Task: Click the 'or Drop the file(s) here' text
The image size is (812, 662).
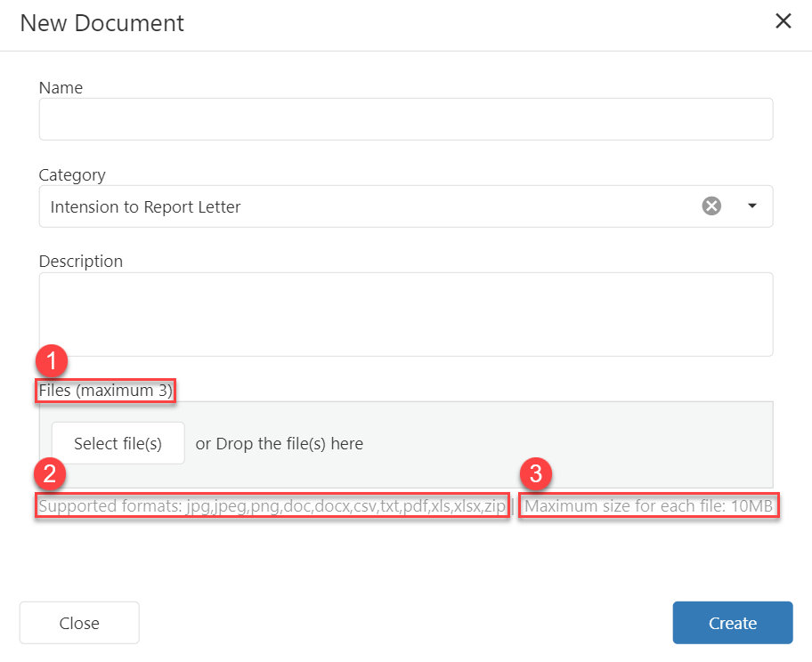Action: (x=280, y=443)
